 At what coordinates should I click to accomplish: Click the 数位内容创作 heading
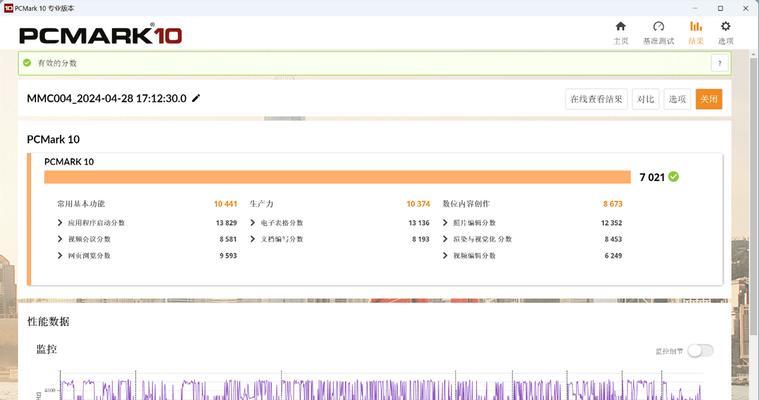pos(466,204)
